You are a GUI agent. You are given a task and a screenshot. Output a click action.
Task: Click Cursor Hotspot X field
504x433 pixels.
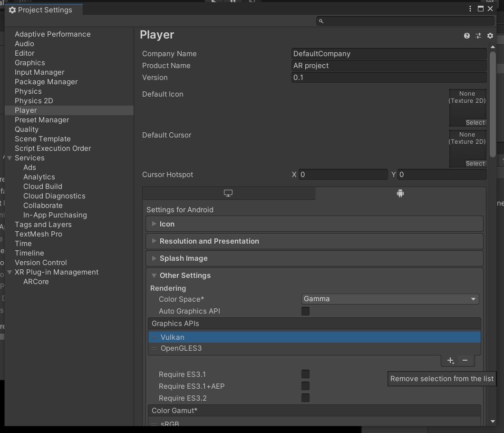click(x=343, y=175)
